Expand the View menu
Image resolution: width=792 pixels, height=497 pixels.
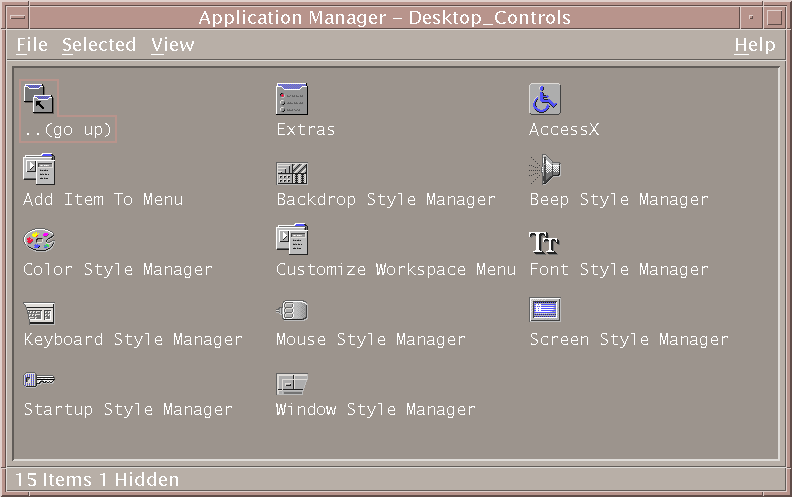(173, 45)
